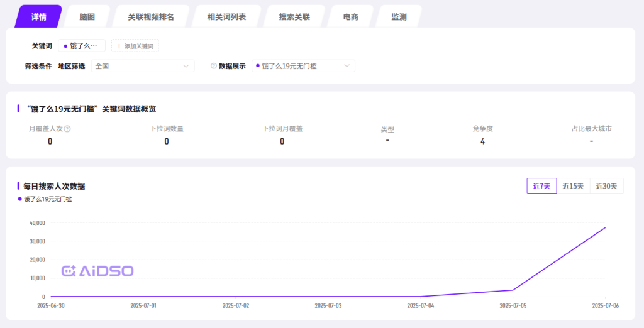Click the 20,000 y-axis label
The image size is (644, 328).
tap(37, 260)
